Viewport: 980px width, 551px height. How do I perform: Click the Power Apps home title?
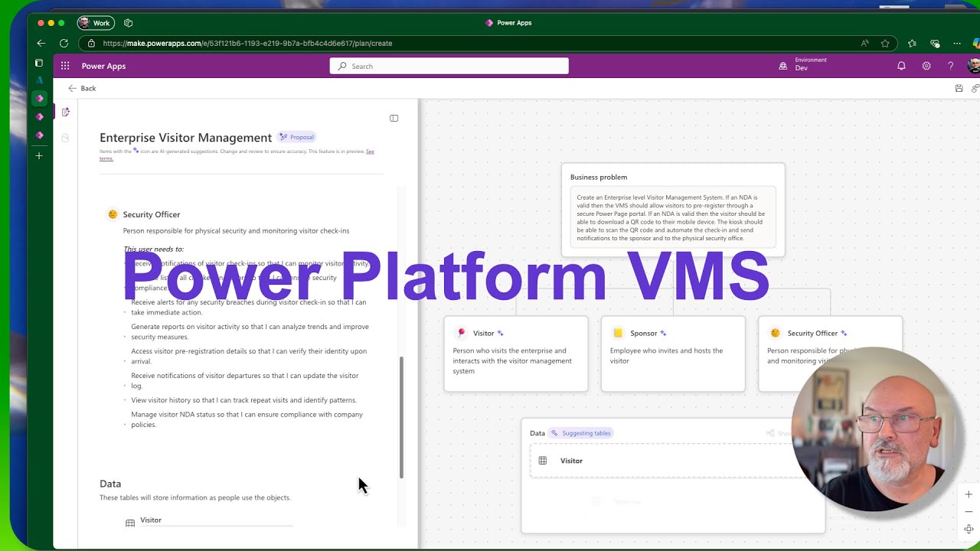click(x=103, y=66)
